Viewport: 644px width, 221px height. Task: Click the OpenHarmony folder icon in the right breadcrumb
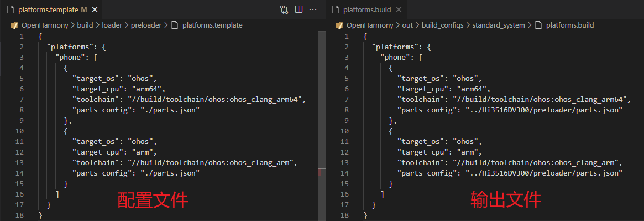(339, 25)
